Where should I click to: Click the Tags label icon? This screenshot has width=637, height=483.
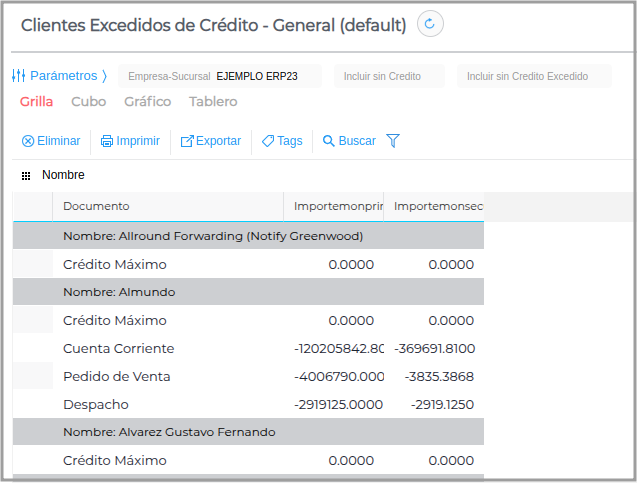tap(268, 141)
